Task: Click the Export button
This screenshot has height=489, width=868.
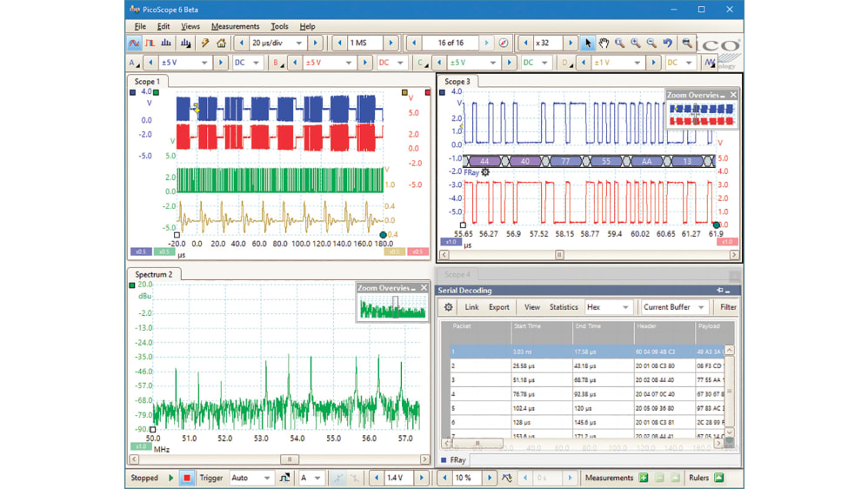Action: pyautogui.click(x=498, y=307)
